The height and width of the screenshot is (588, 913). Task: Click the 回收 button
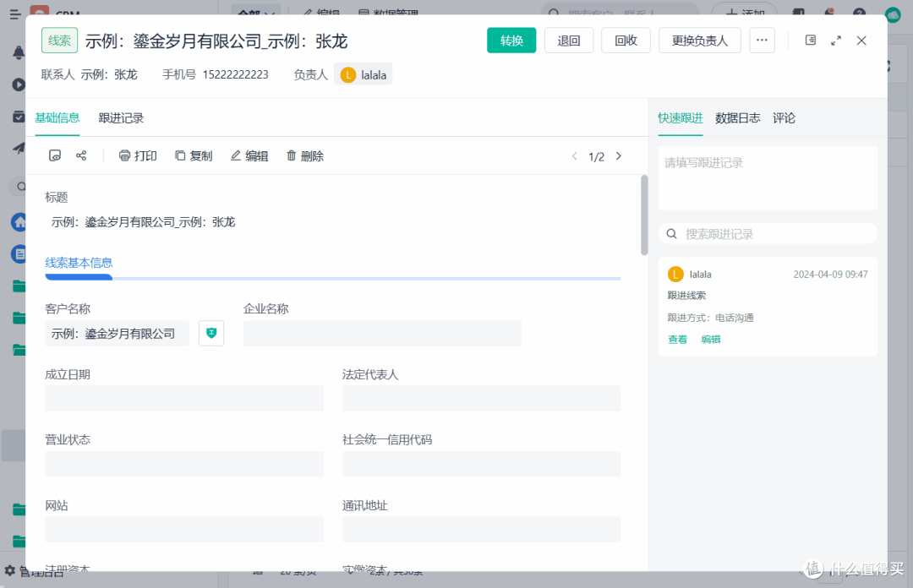[x=626, y=41]
